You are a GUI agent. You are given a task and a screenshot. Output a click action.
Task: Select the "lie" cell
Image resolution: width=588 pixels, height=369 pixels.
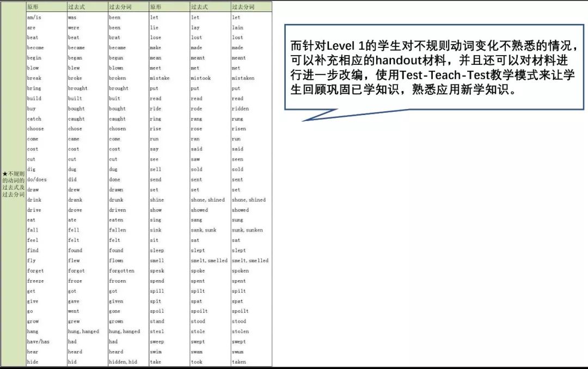[x=154, y=27]
